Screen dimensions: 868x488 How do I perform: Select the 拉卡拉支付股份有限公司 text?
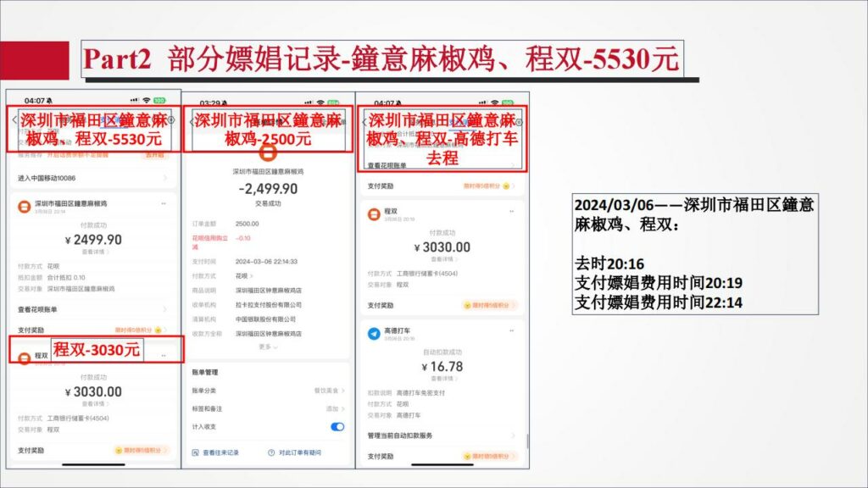click(269, 305)
